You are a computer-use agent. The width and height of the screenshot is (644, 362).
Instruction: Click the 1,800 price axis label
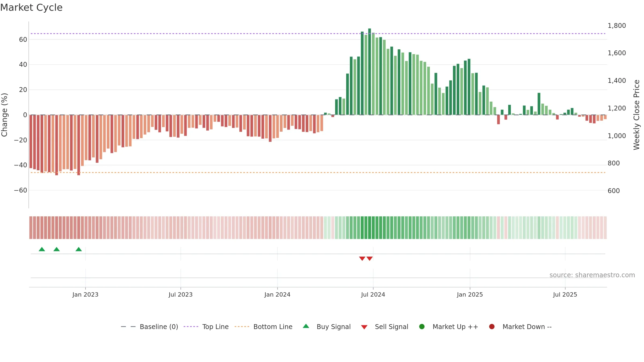pyautogui.click(x=617, y=26)
